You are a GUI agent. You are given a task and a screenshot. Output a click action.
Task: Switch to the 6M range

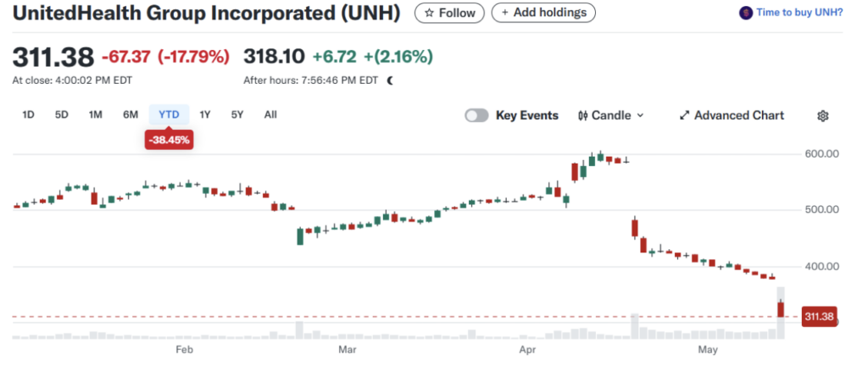click(x=130, y=114)
